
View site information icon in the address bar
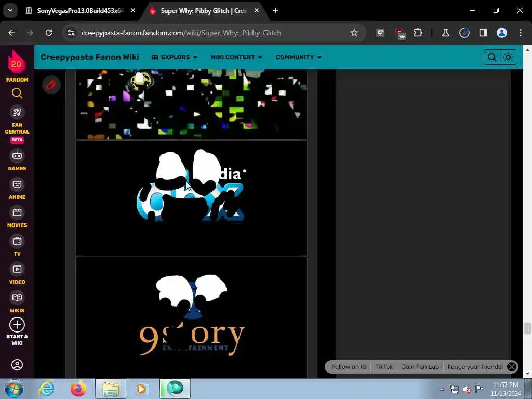point(71,33)
